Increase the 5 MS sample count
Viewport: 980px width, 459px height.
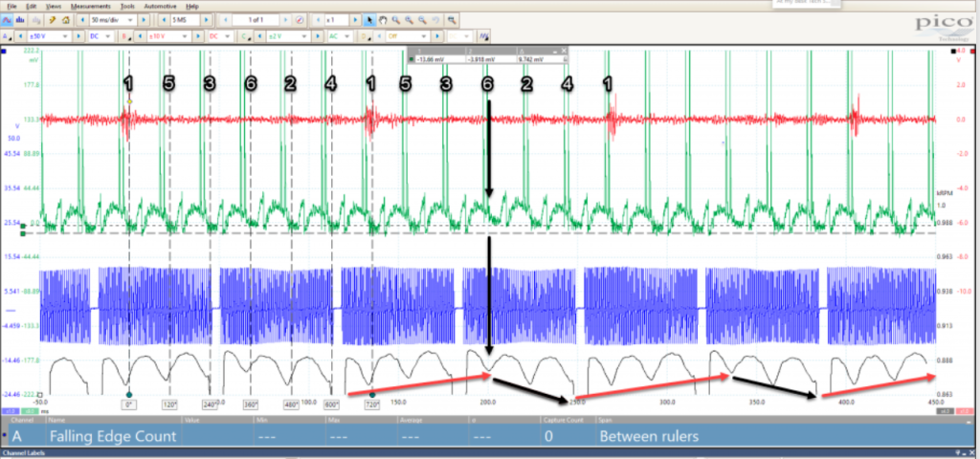click(x=207, y=20)
